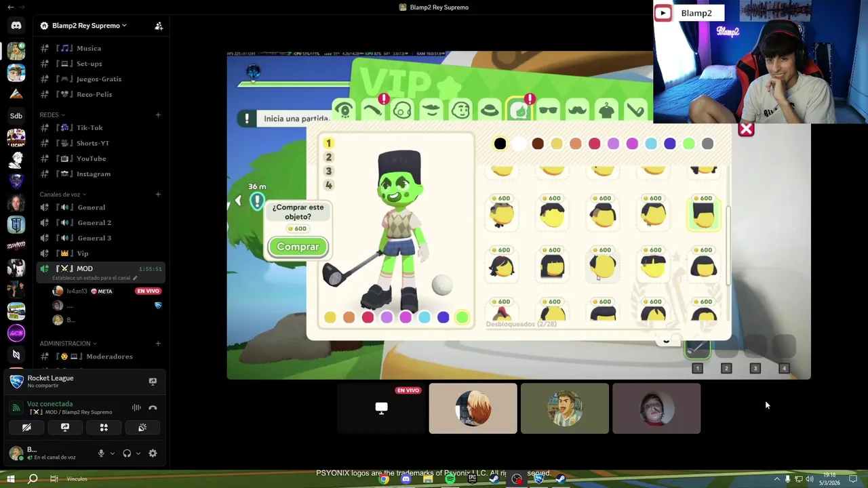
Task: Open the Set-ups text channel
Action: 101,64
